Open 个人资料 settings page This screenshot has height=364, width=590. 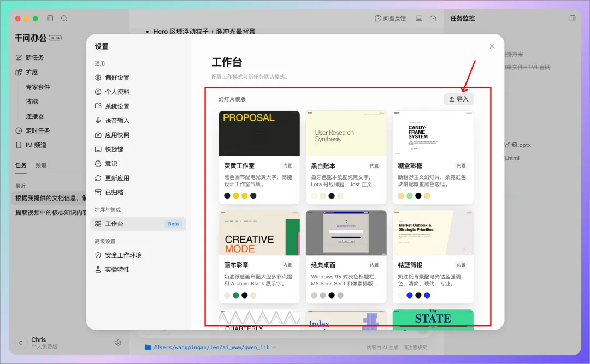coord(139,92)
